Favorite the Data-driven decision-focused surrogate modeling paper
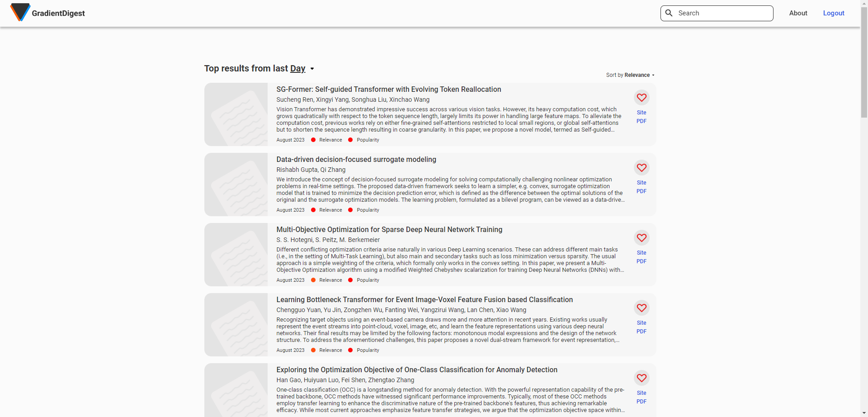 point(642,167)
